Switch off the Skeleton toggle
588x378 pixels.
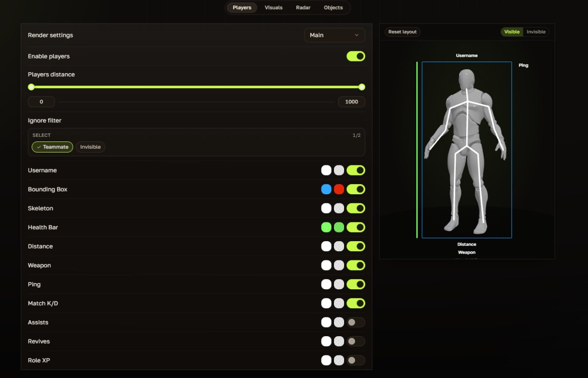tap(356, 209)
